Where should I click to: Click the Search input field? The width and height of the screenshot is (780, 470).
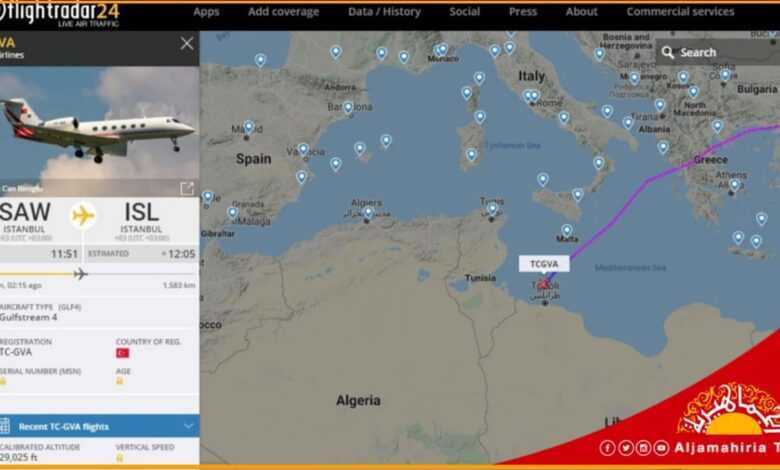click(717, 52)
